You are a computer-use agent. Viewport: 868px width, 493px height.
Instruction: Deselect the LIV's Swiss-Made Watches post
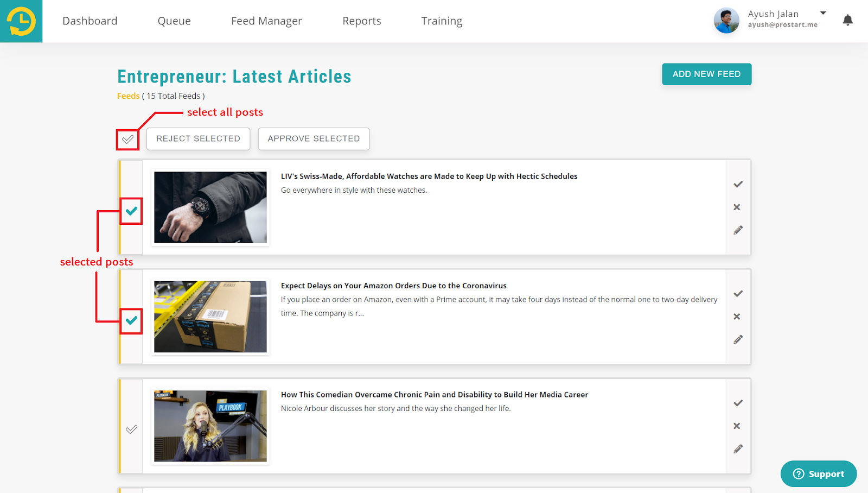pyautogui.click(x=131, y=211)
